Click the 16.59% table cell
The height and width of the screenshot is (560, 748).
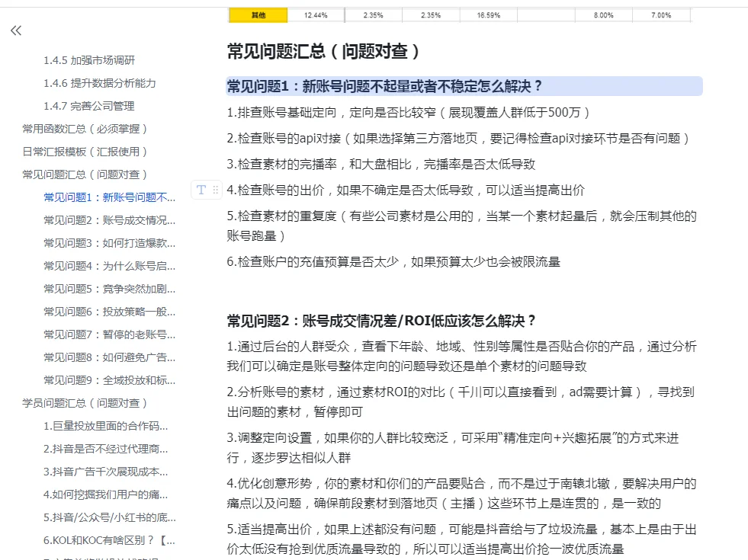click(489, 15)
